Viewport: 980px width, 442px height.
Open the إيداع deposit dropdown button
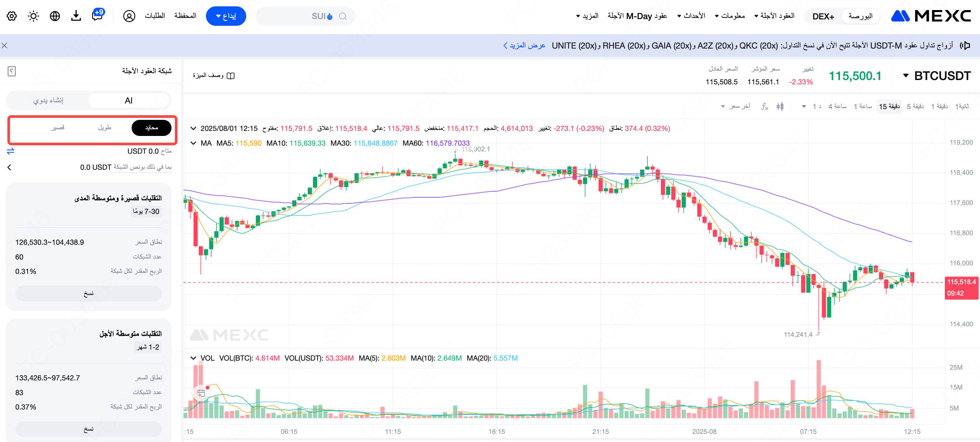[226, 16]
